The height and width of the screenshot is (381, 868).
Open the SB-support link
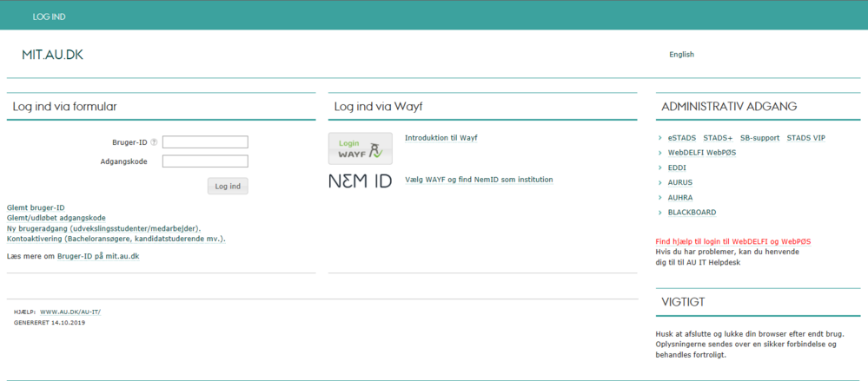pos(760,138)
